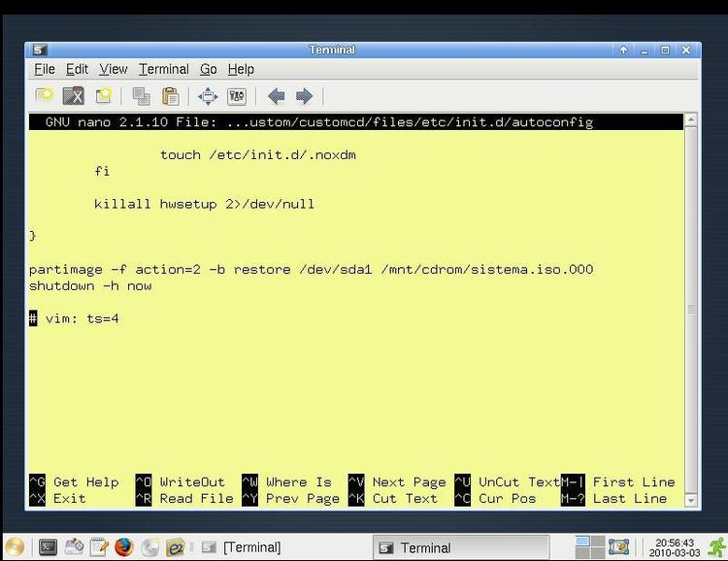Click the terminal window menu icon in titlebar

point(40,49)
